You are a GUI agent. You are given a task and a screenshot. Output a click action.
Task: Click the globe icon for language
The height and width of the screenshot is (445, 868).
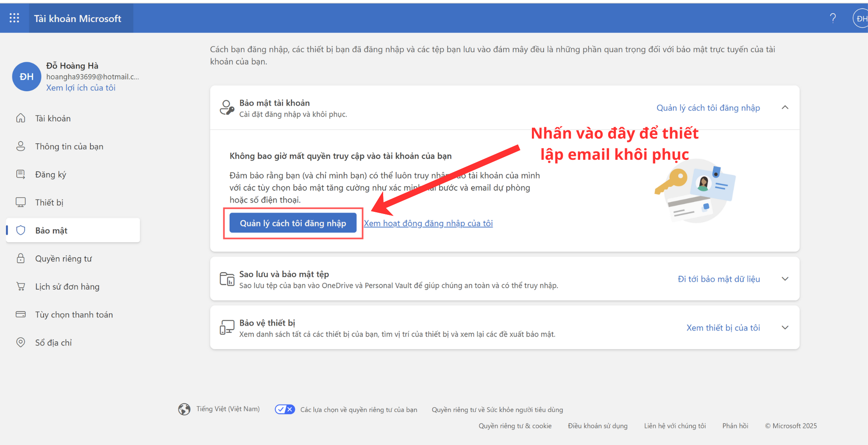(184, 409)
